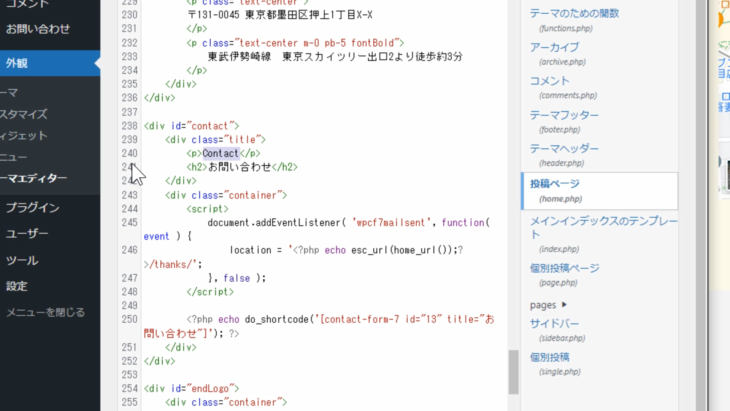
Task: Click the highlighted word Contact in line 240
Action: 221,153
